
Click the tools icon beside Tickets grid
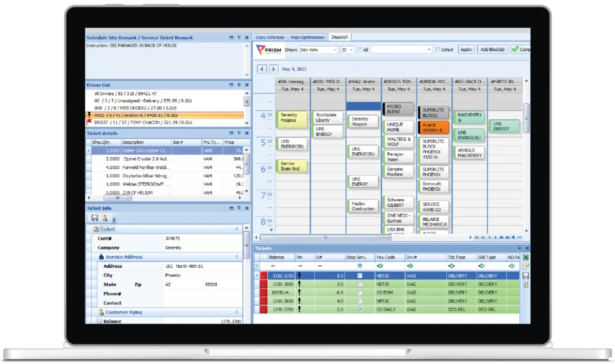[x=526, y=285]
